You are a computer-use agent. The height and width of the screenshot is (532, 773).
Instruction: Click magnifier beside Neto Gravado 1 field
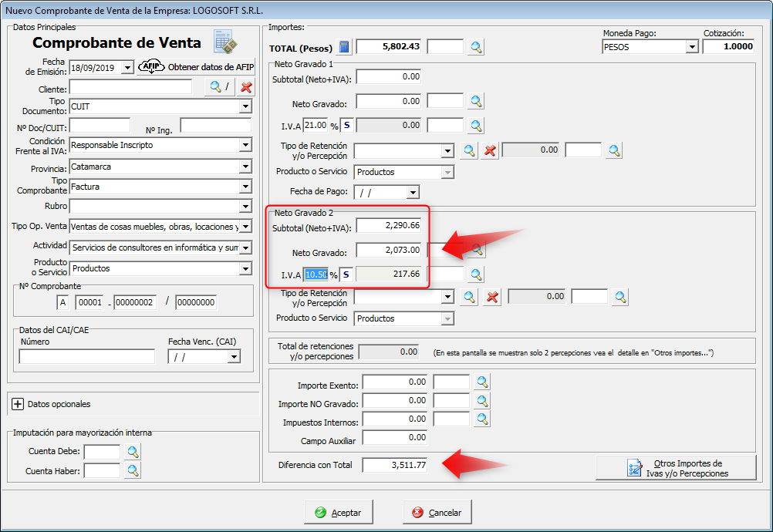pos(476,101)
